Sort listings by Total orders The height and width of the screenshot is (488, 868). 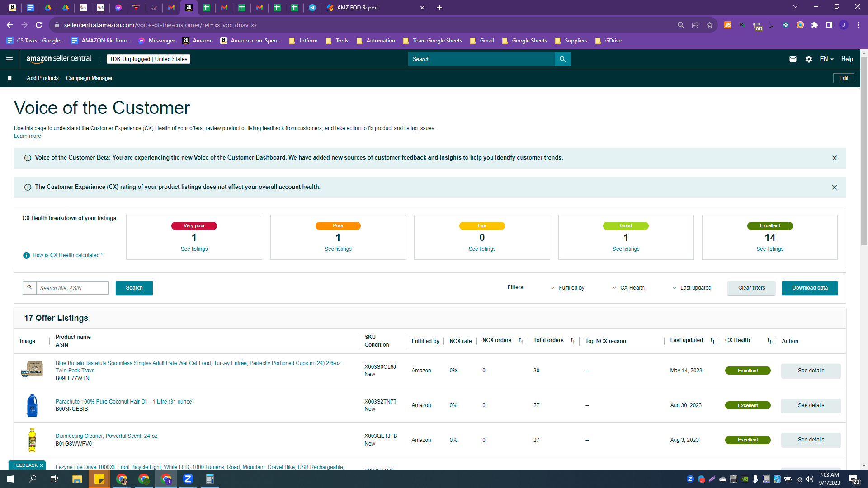[x=573, y=341]
